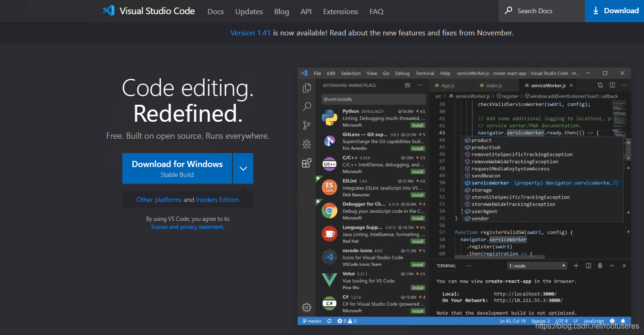The height and width of the screenshot is (335, 644).
Task: Open Manage gear icon in activity bar
Action: click(x=307, y=307)
